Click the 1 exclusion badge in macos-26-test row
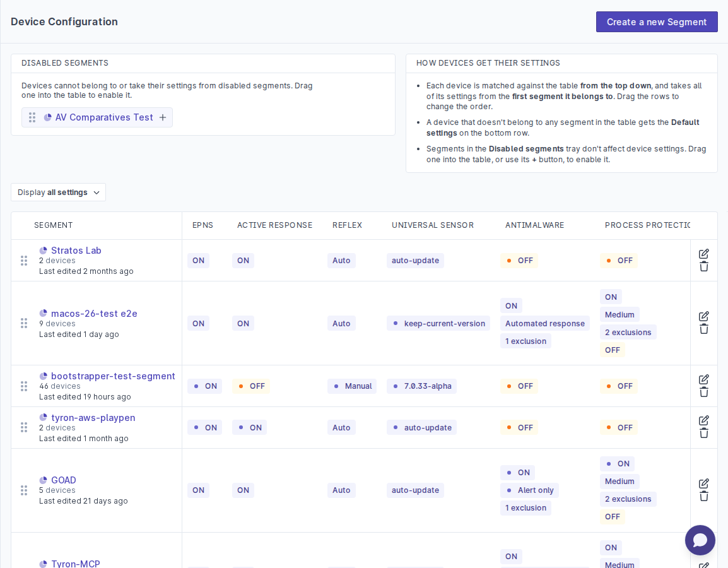Viewport: 728px width, 568px height. (525, 341)
